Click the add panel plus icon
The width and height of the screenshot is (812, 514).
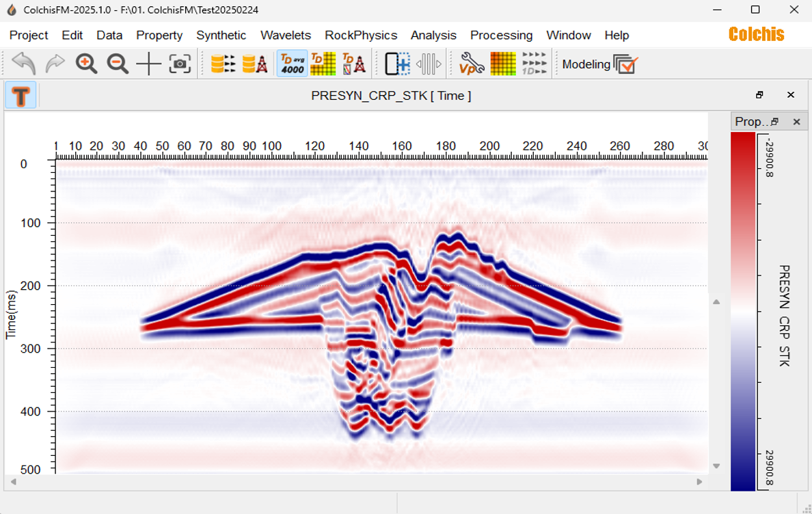coord(398,64)
